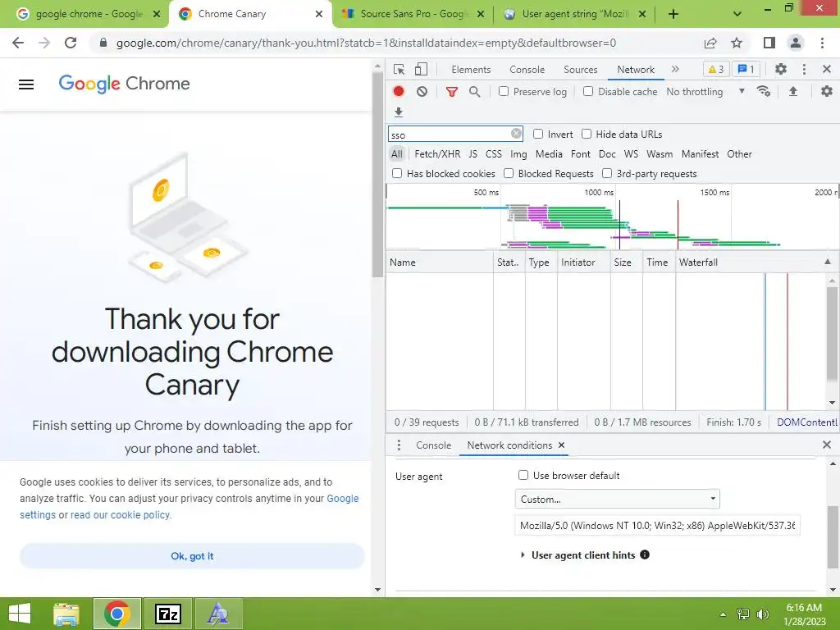The width and height of the screenshot is (840, 630).
Task: Check Hide data URLs
Action: [x=587, y=134]
